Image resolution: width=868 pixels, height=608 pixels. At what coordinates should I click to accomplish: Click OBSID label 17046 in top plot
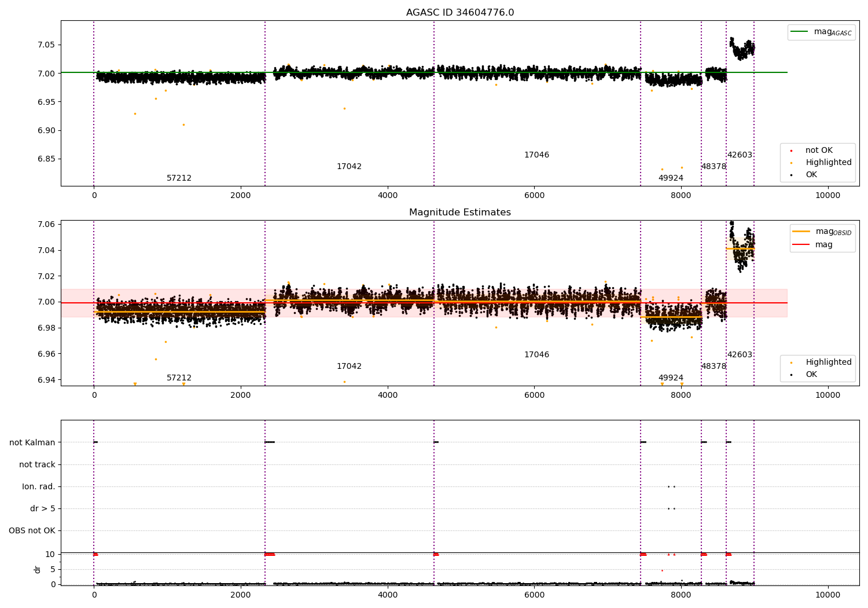click(x=536, y=155)
